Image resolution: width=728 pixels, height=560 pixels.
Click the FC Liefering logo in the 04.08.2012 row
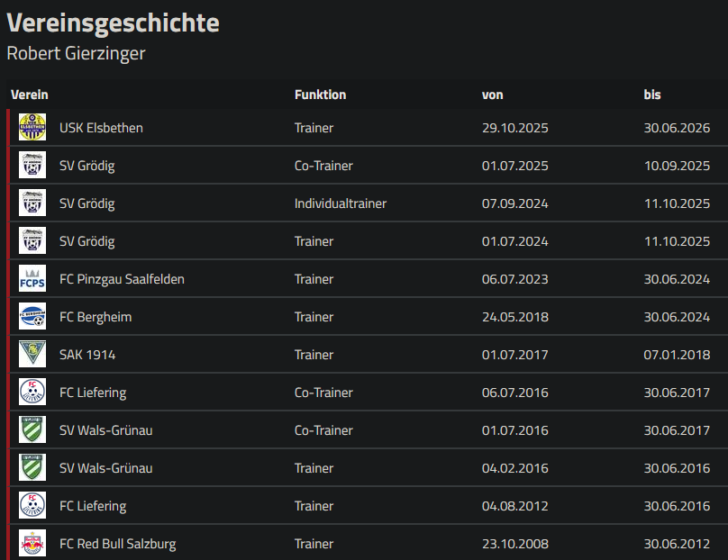[x=32, y=506]
